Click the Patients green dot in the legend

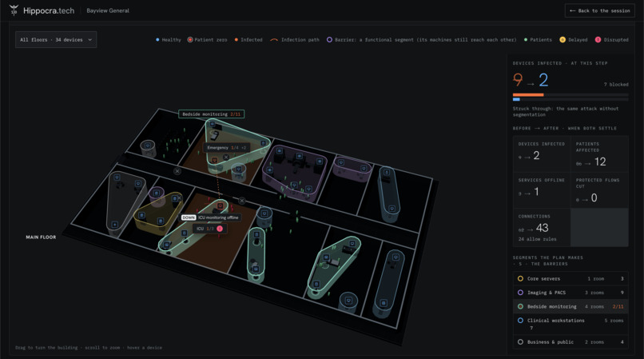click(x=526, y=40)
